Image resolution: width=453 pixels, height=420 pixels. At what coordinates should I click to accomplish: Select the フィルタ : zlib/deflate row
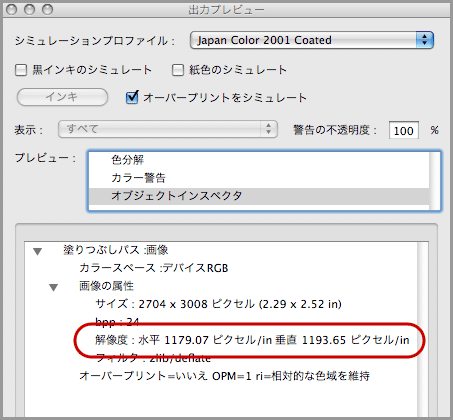click(x=153, y=358)
